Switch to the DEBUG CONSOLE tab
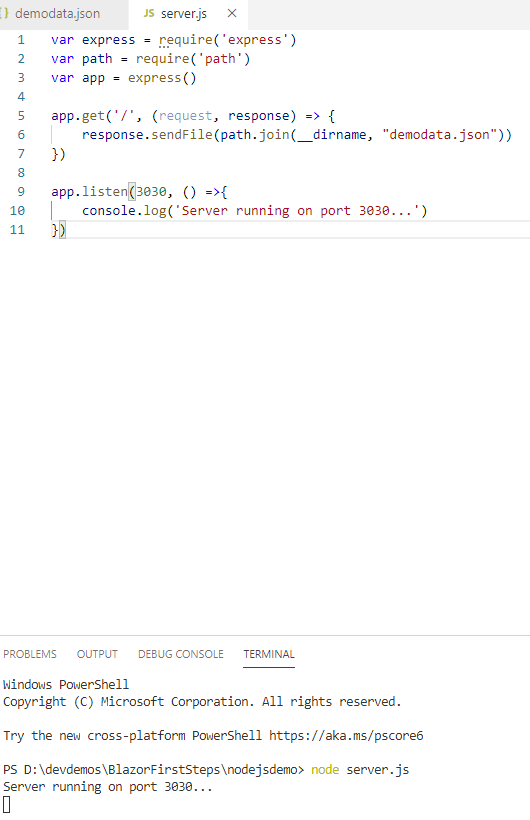 (181, 654)
